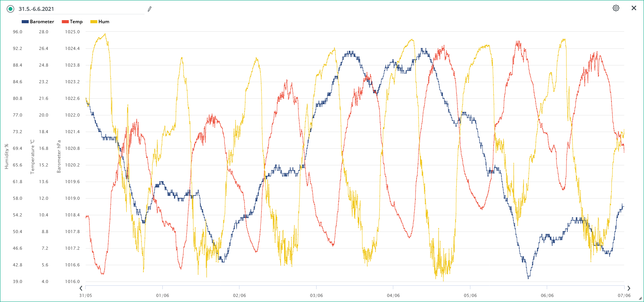Toggle the Barometer series legend label
The image size is (644, 302).
coord(42,22)
